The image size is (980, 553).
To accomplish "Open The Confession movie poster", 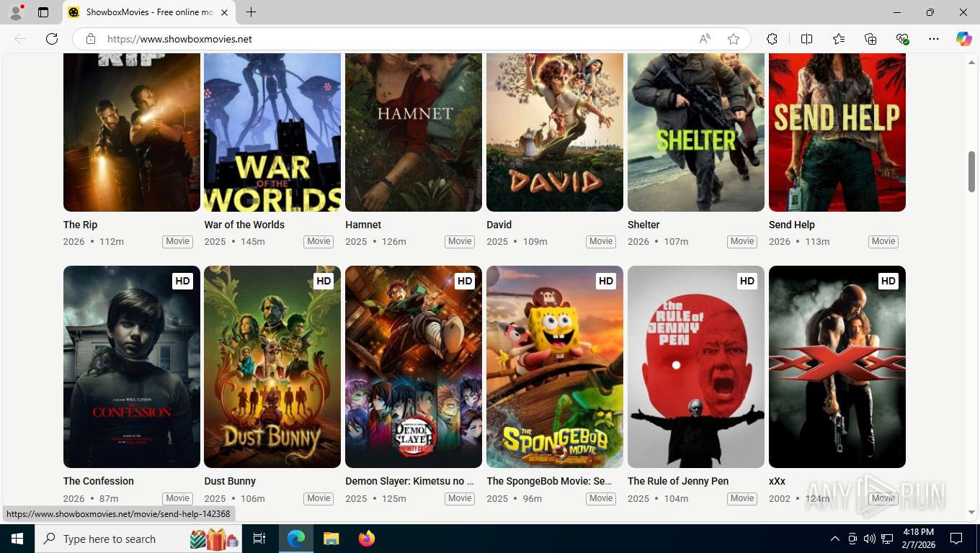I will coord(132,367).
